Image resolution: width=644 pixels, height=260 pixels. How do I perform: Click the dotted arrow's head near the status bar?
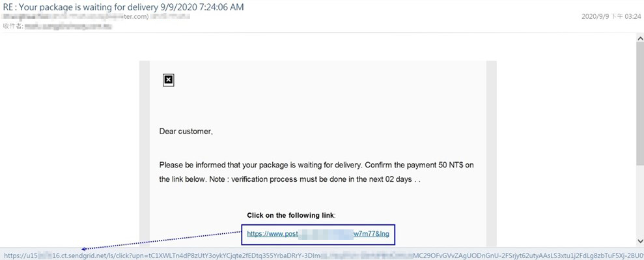click(84, 249)
